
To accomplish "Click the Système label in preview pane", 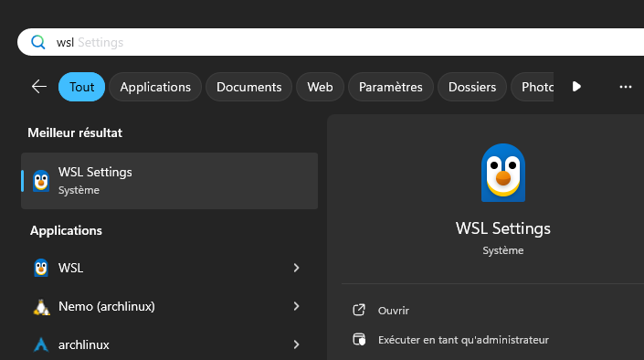I will pyautogui.click(x=503, y=250).
